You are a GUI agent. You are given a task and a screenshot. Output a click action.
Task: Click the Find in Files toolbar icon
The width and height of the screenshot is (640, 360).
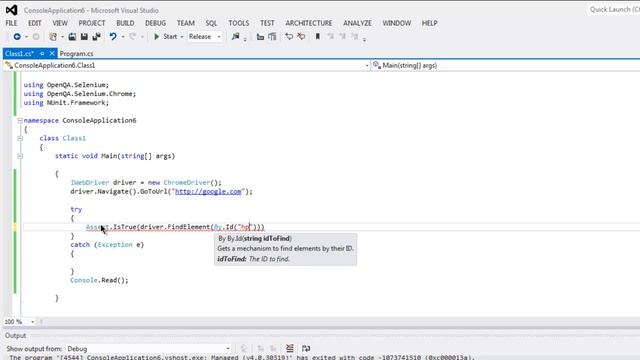tap(236, 37)
